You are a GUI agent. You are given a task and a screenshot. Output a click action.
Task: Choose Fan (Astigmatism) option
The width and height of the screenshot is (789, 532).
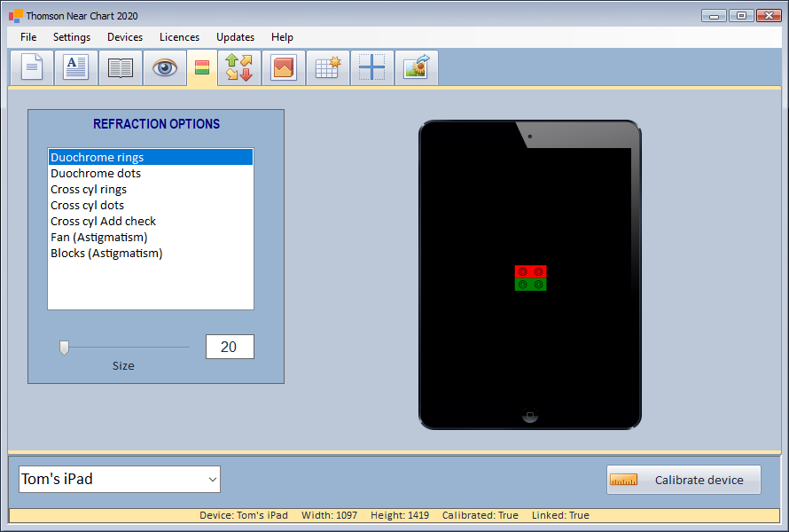click(x=98, y=238)
